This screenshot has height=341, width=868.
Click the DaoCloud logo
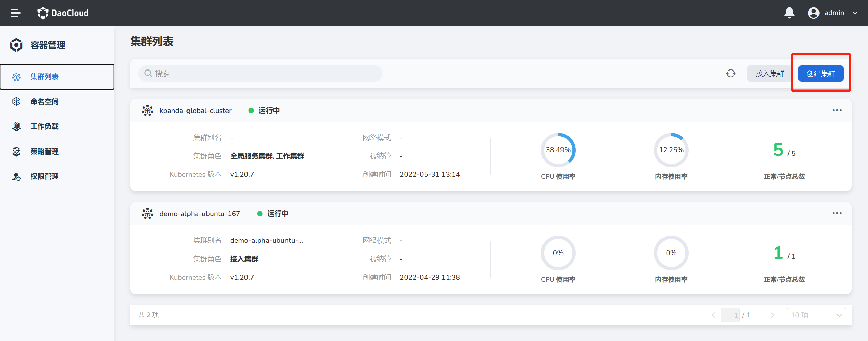(x=63, y=13)
